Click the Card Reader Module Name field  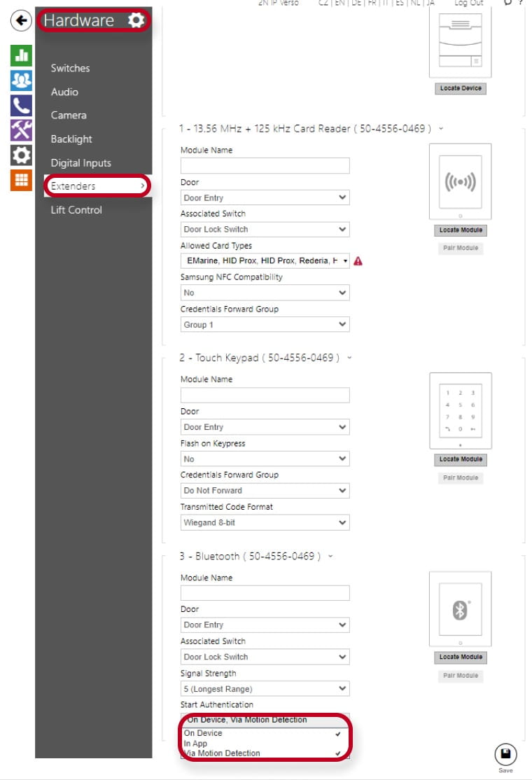pos(265,166)
